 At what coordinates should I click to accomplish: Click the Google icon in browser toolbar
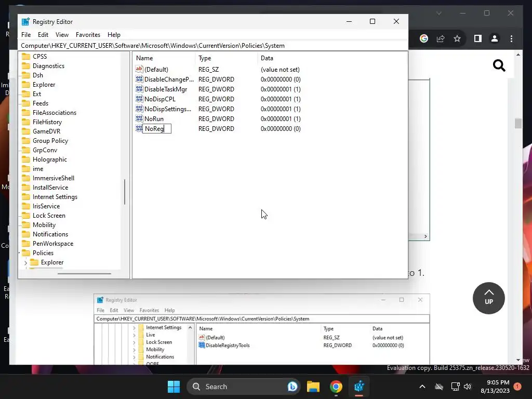[424, 38]
